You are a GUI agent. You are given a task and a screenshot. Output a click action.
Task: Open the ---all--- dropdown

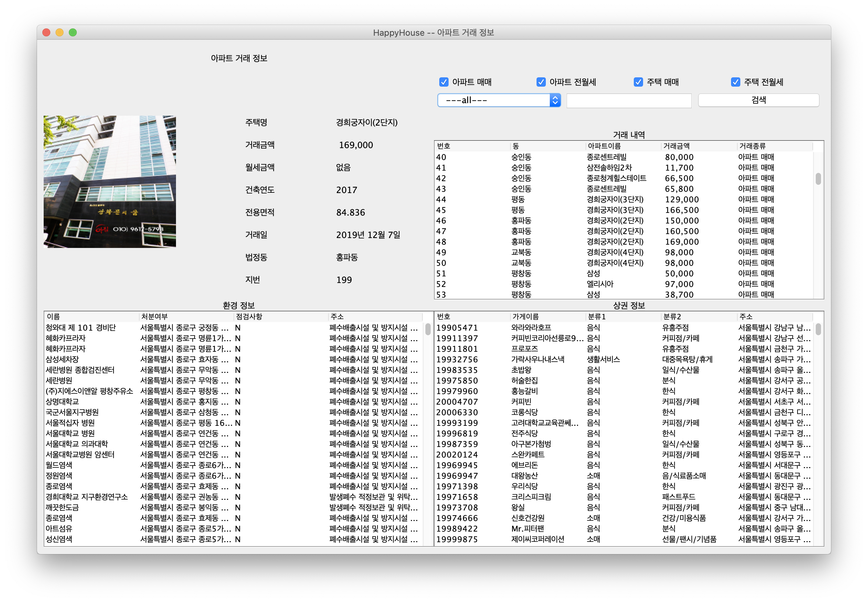click(493, 100)
